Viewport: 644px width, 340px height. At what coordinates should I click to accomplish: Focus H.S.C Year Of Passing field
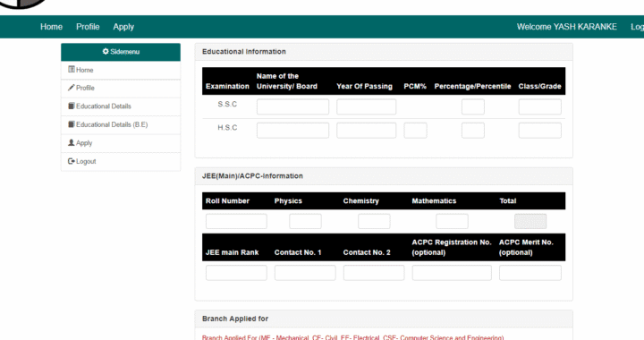[367, 130]
